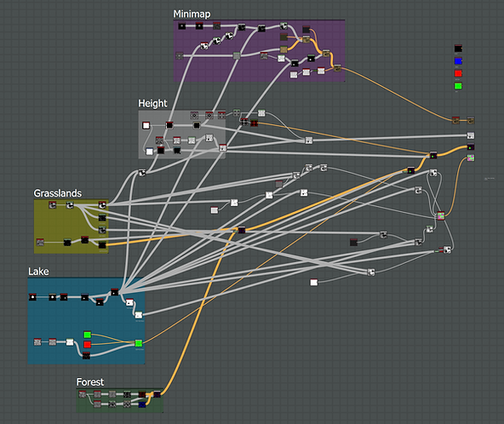The width and height of the screenshot is (504, 424).
Task: Select the solid tan node in Minimap frame
Action: 283,49
